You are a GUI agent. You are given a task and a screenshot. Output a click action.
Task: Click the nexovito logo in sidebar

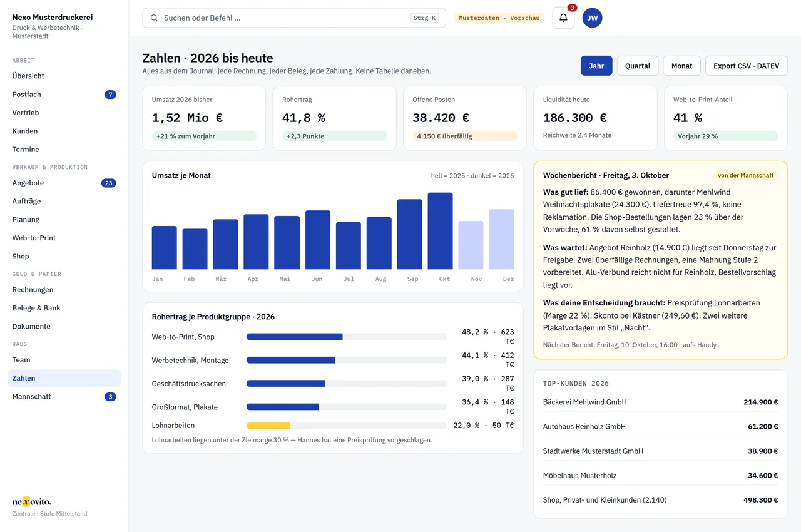pos(32,501)
